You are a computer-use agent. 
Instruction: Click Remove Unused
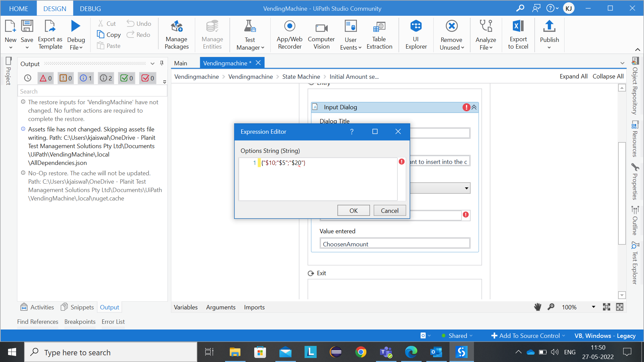point(451,35)
